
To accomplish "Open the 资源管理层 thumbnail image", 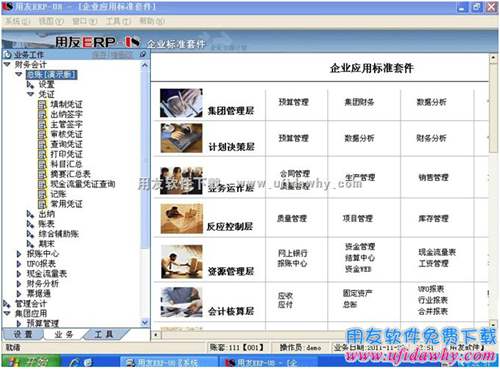I will [182, 262].
